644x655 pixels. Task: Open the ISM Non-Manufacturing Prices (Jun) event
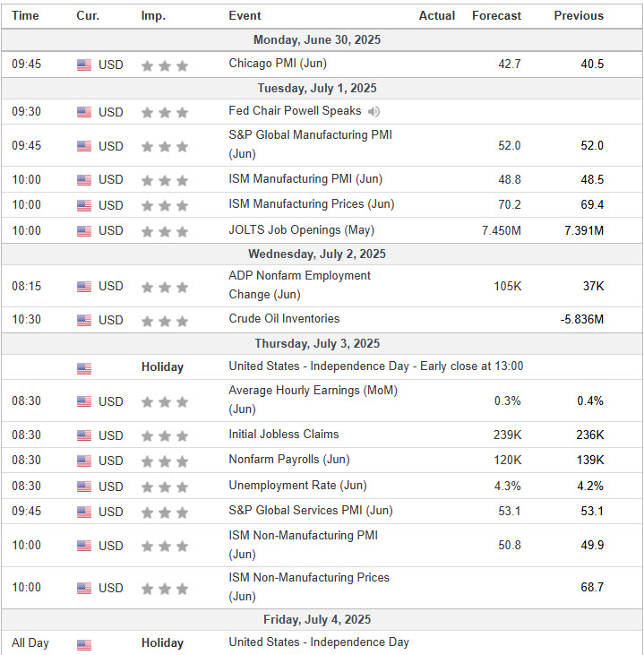pos(309,587)
